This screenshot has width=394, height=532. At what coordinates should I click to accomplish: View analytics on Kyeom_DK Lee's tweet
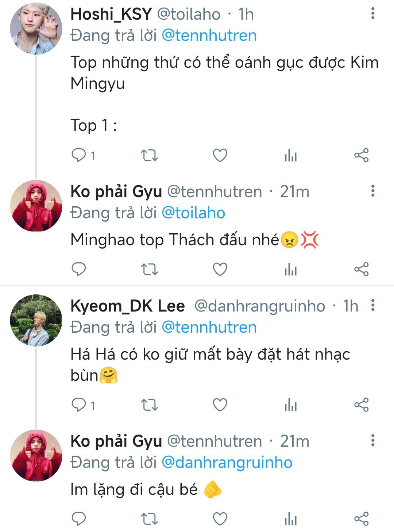290,405
